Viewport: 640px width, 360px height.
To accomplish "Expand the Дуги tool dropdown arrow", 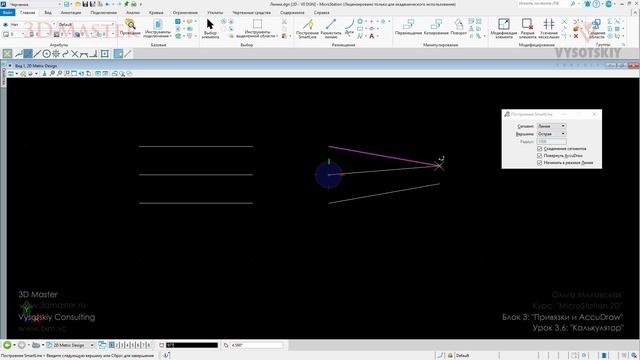I will (x=349, y=36).
